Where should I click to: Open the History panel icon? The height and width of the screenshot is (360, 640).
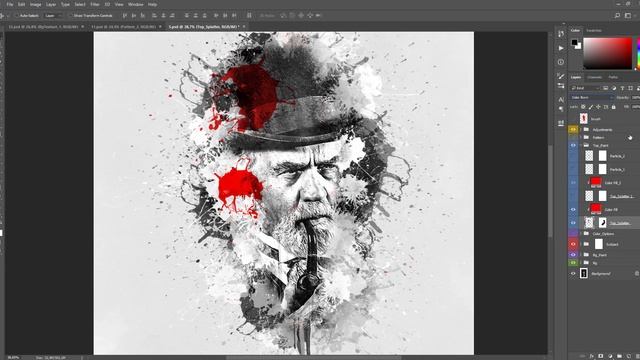pos(561,34)
